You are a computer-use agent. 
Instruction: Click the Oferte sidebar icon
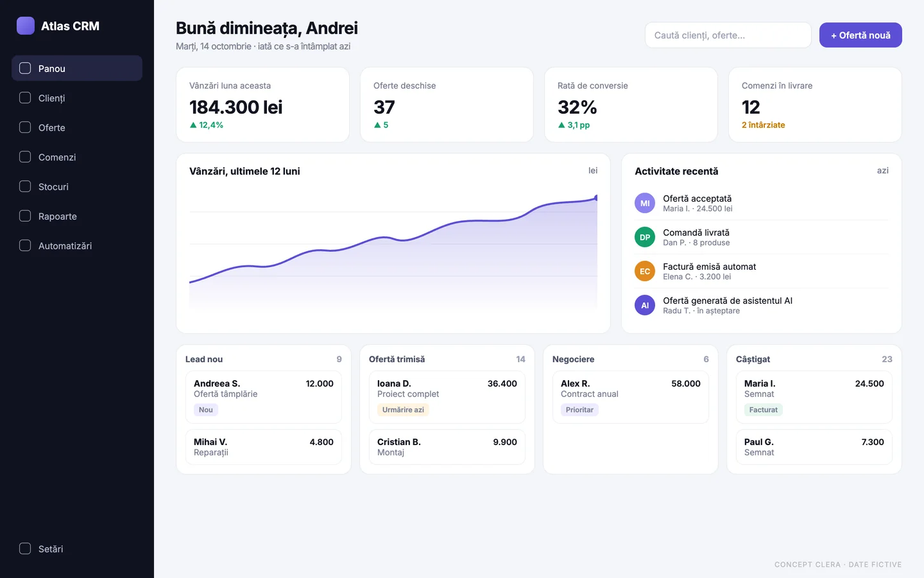tap(25, 127)
